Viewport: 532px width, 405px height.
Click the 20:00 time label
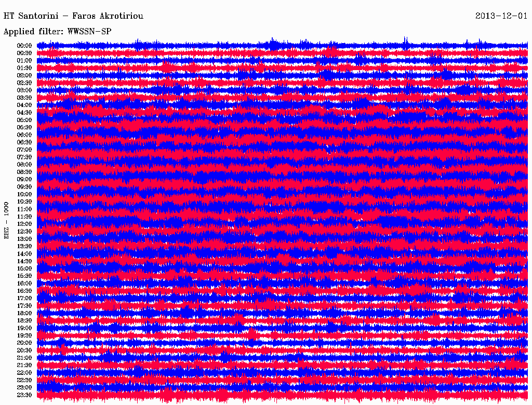[x=24, y=343]
